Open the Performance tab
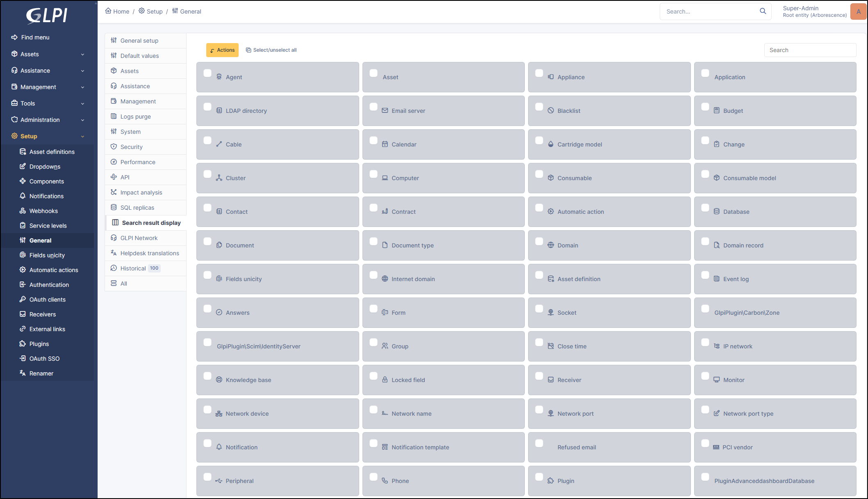868x499 pixels. click(x=138, y=162)
